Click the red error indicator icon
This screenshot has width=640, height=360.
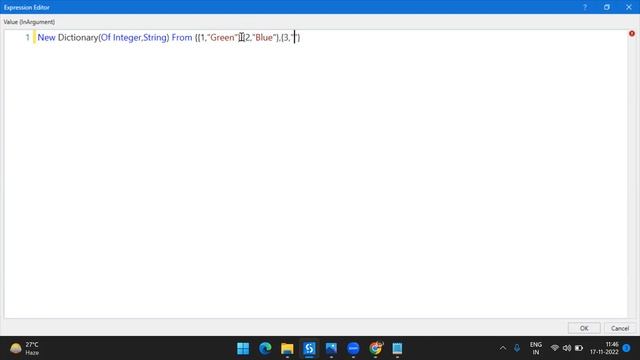632,33
